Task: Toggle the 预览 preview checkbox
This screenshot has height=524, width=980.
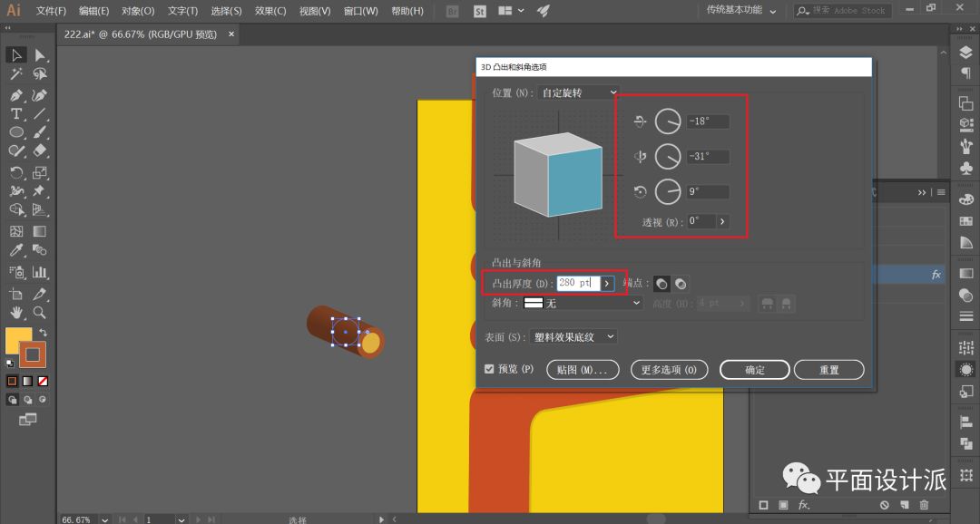Action: coord(490,370)
